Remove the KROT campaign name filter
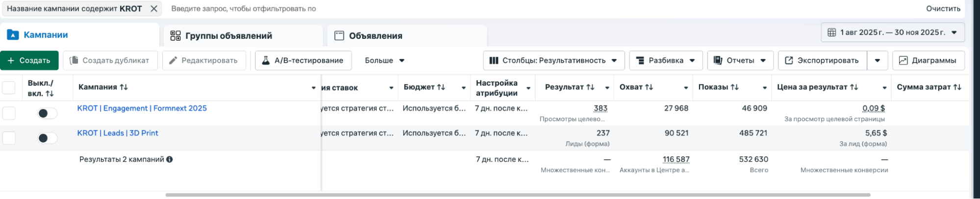980x199 pixels. [x=154, y=9]
